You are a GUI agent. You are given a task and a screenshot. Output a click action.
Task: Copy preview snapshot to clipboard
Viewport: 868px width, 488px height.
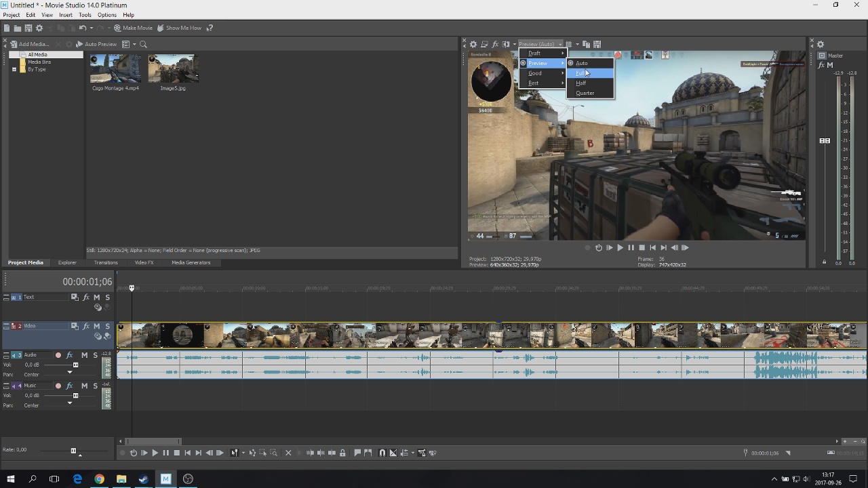pyautogui.click(x=587, y=44)
